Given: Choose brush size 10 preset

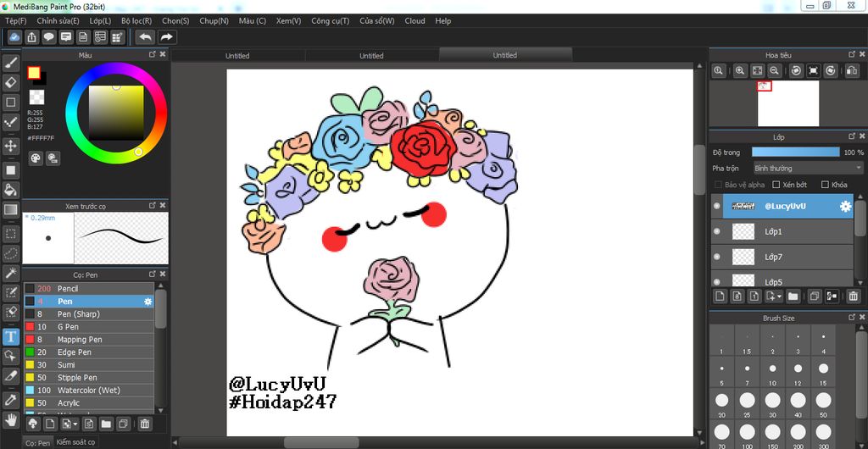Looking at the screenshot, I should (x=772, y=372).
